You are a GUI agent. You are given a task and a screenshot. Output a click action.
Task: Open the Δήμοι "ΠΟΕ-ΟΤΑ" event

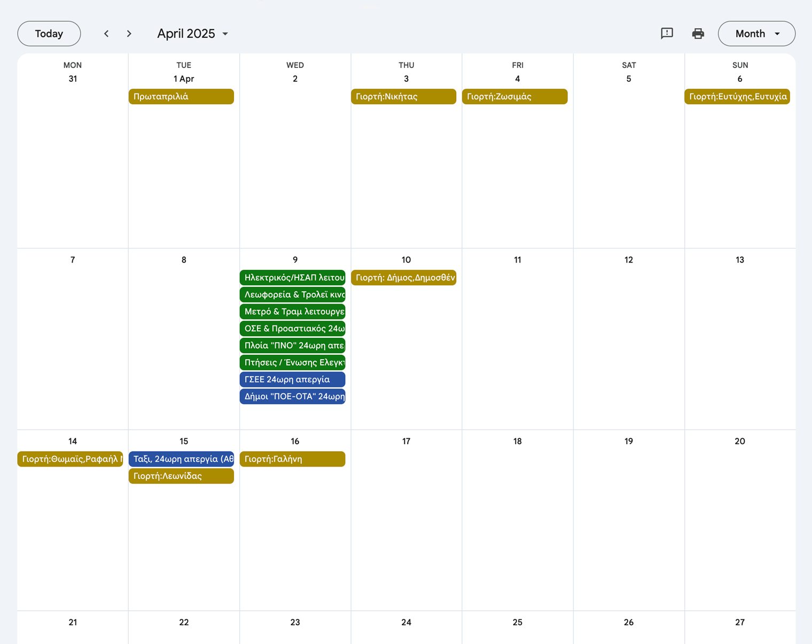(x=292, y=397)
